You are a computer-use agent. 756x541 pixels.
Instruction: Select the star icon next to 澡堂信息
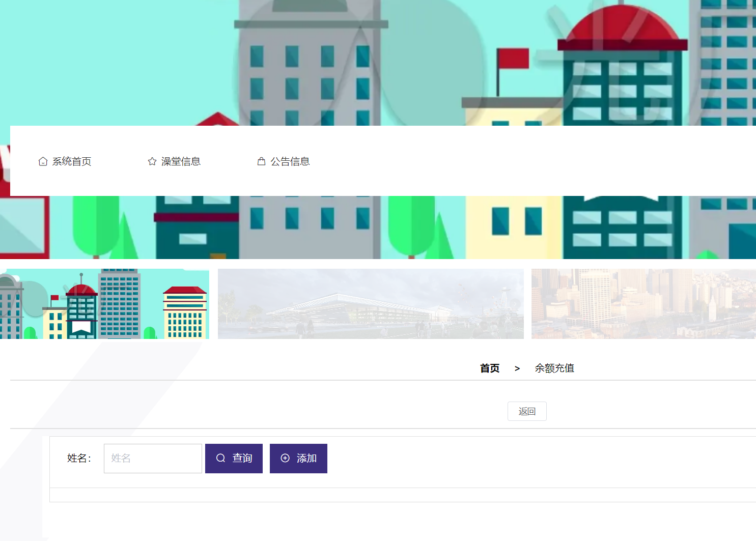pos(152,161)
